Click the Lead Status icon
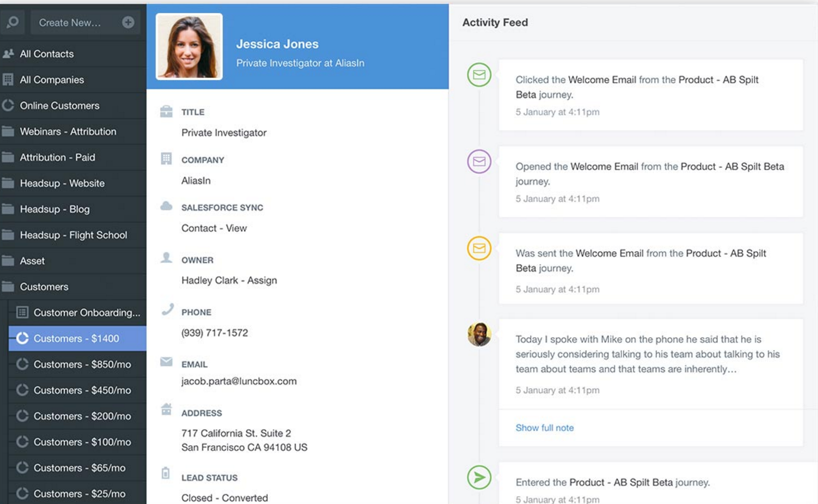Viewport: 818px width, 504px height. 166,473
